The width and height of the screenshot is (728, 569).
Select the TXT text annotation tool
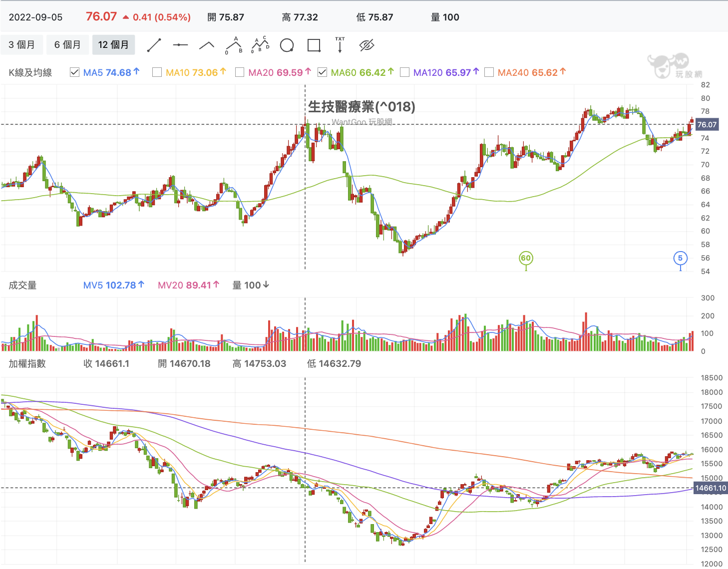[x=340, y=45]
